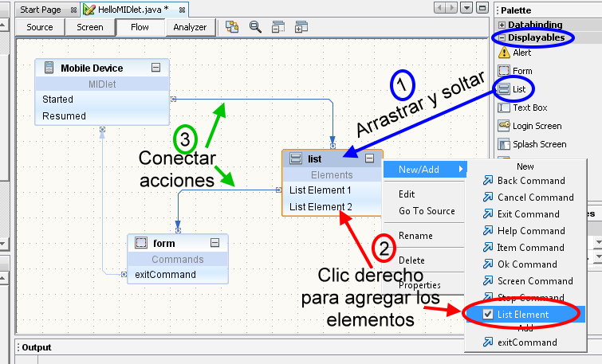The height and width of the screenshot is (364, 602).
Task: Switch to the Screen view
Action: click(x=90, y=27)
